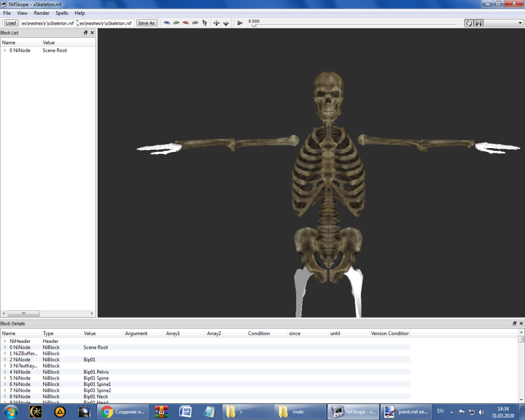The width and height of the screenshot is (525, 420).
Task: Open the Windows Start menu
Action: coord(11,412)
